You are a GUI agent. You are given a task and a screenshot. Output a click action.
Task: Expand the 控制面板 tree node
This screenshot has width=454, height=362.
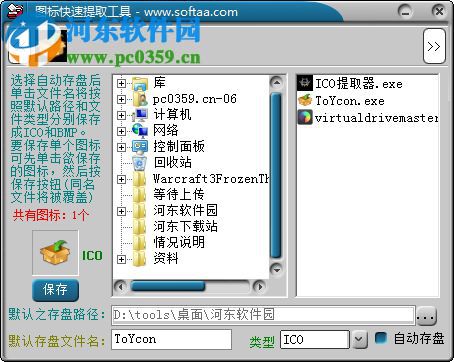click(x=121, y=147)
